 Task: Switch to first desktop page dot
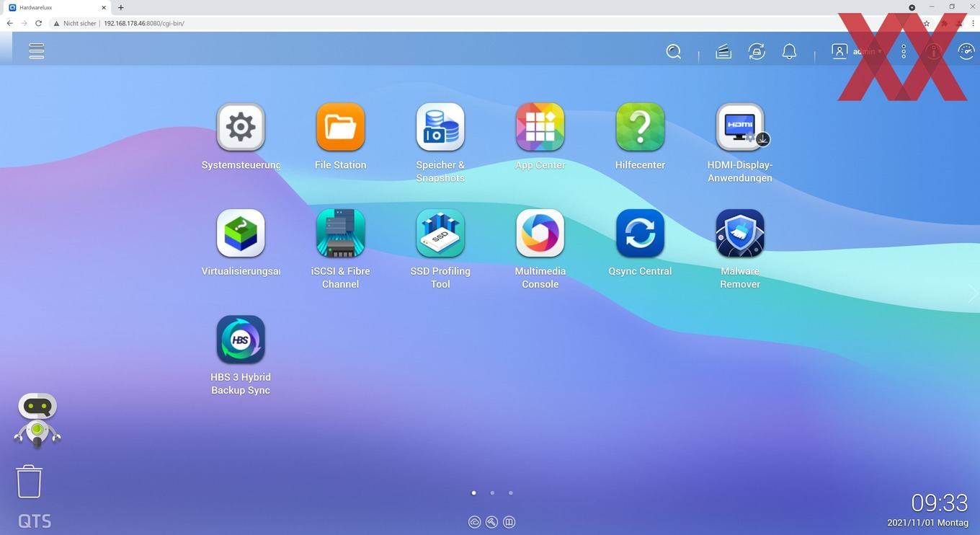(473, 493)
